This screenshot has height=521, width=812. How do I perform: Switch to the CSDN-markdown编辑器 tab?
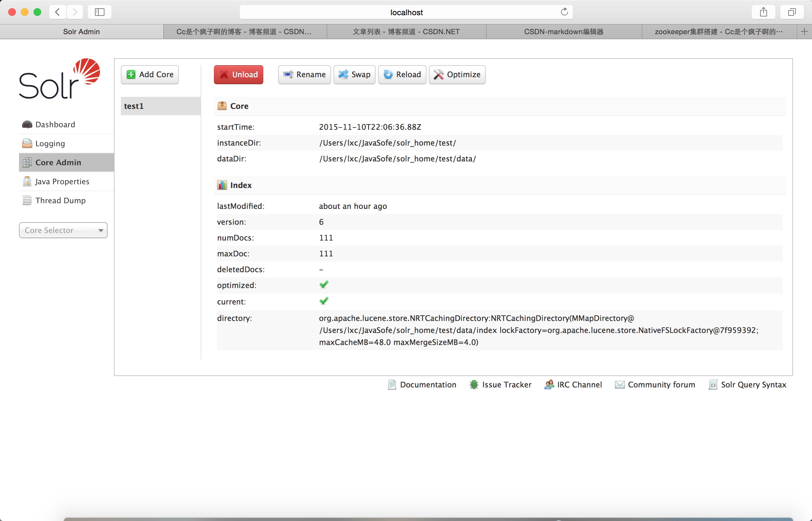(564, 31)
